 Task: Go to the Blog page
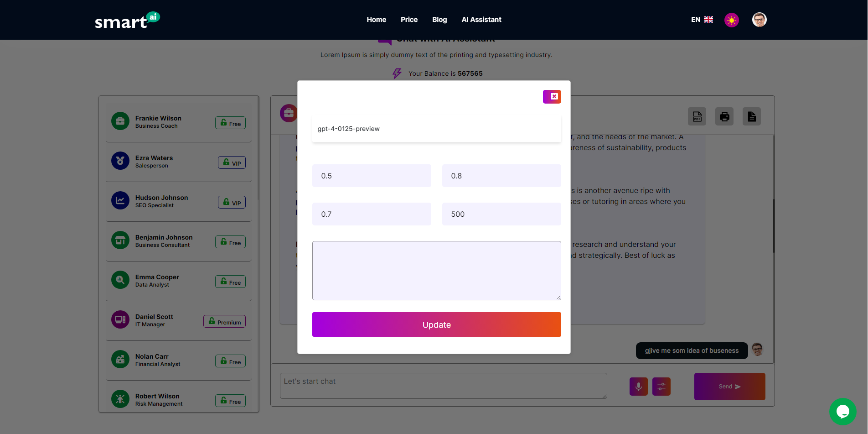tap(439, 20)
